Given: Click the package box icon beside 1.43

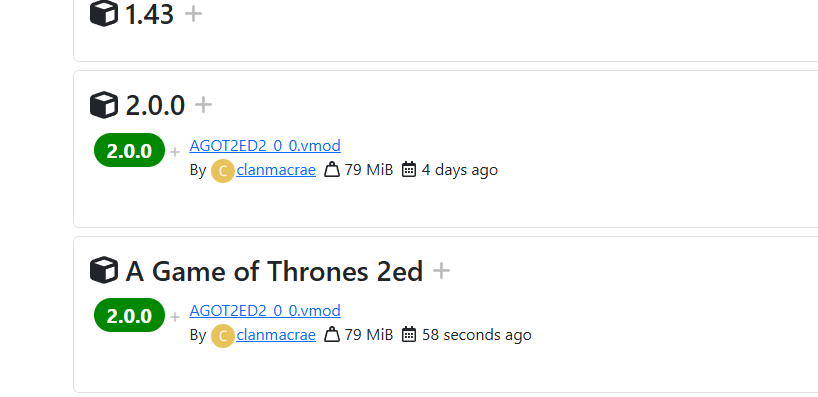Looking at the screenshot, I should click(x=104, y=13).
